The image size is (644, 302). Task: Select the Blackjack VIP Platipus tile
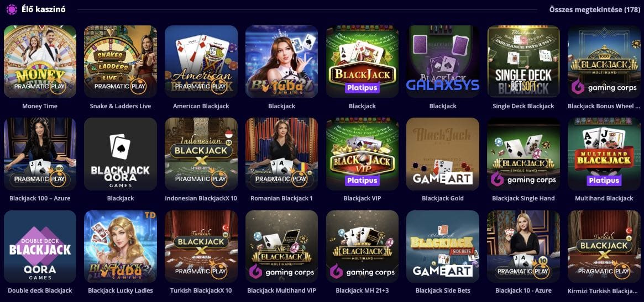click(362, 154)
